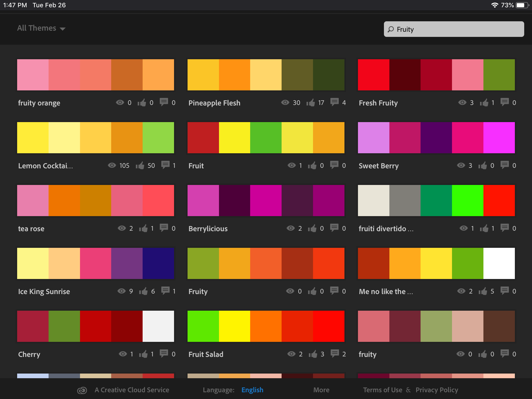The width and height of the screenshot is (532, 399).
Task: Open Terms of Use link
Action: pos(383,390)
